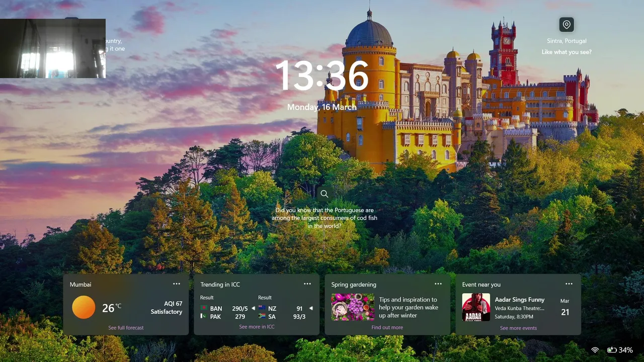Open the Find out more gardening link

pyautogui.click(x=387, y=327)
